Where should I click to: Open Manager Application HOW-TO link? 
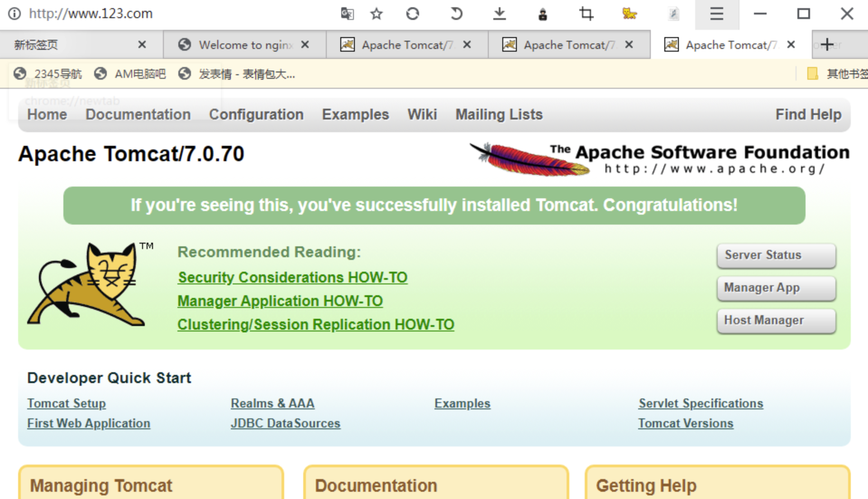280,301
